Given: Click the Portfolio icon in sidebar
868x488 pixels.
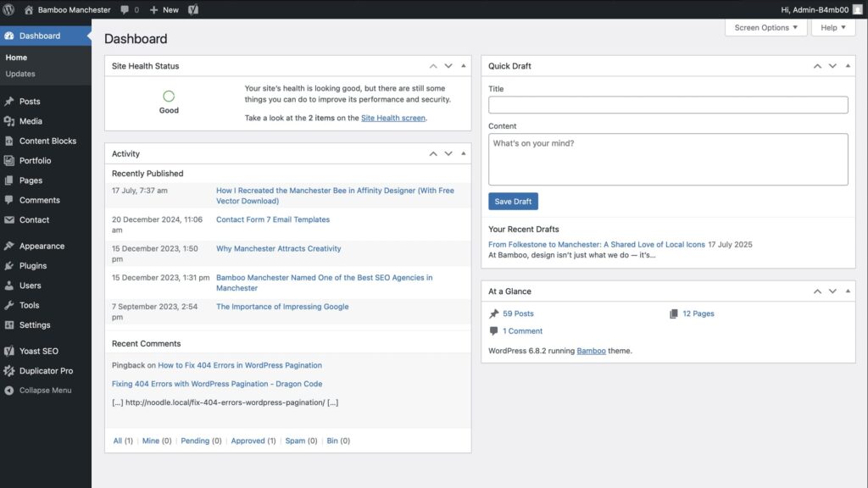Looking at the screenshot, I should pyautogui.click(x=8, y=160).
